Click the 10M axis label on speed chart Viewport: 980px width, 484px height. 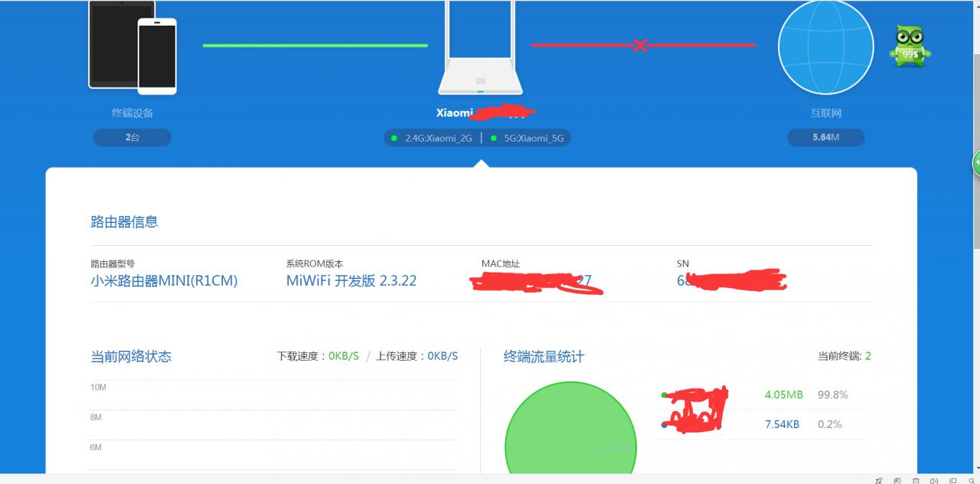click(98, 388)
